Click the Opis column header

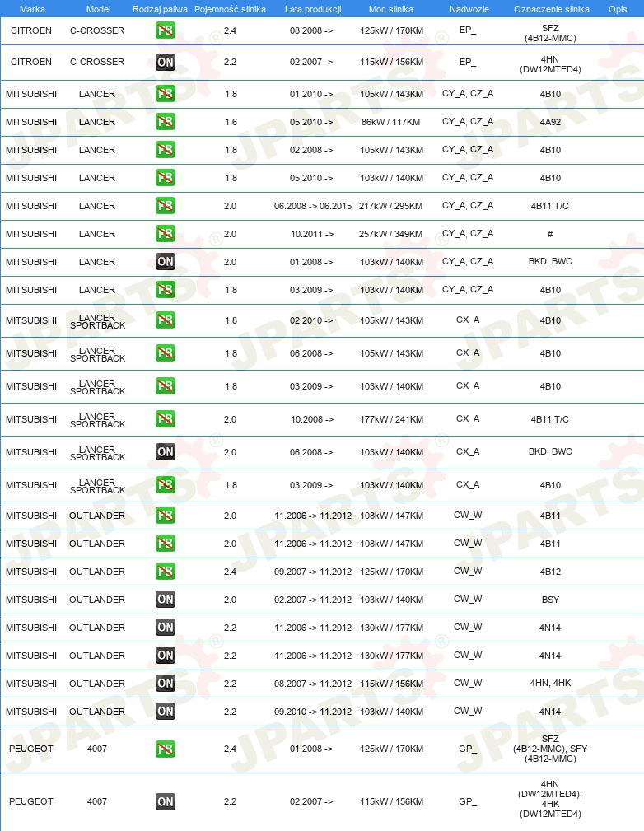618,9
